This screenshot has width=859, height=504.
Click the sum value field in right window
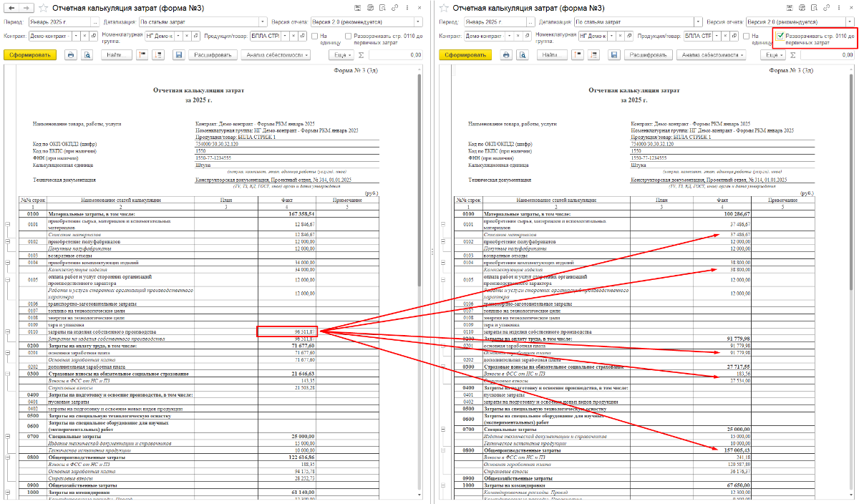pyautogui.click(x=828, y=54)
